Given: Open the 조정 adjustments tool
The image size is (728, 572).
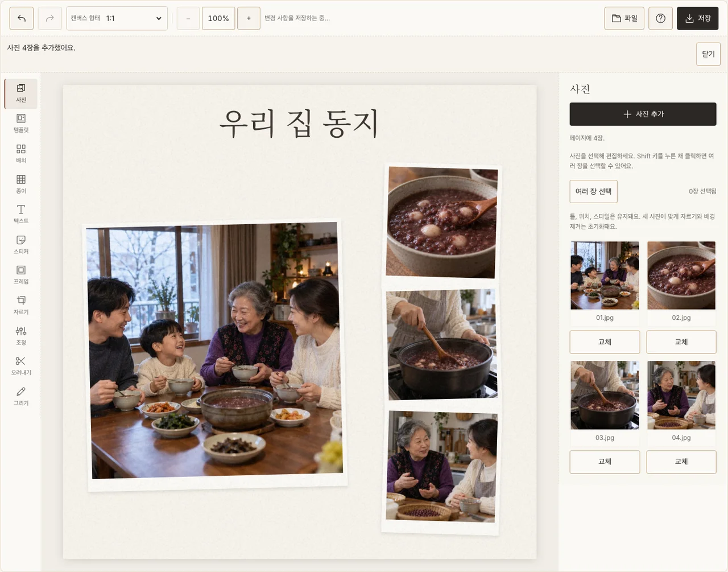Looking at the screenshot, I should (x=21, y=336).
